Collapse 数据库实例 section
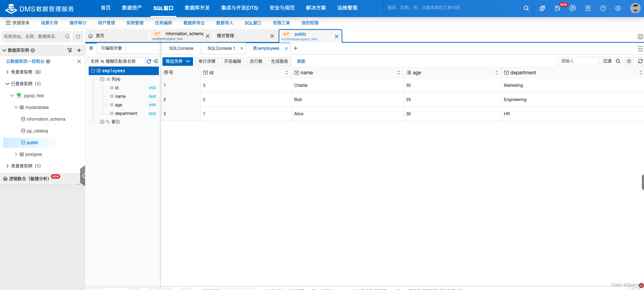 click(x=4, y=51)
